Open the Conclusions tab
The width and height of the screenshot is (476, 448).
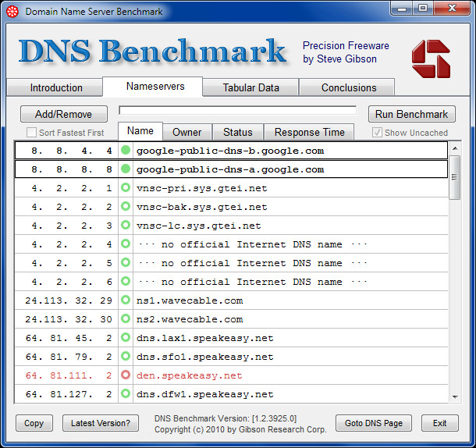(x=349, y=87)
